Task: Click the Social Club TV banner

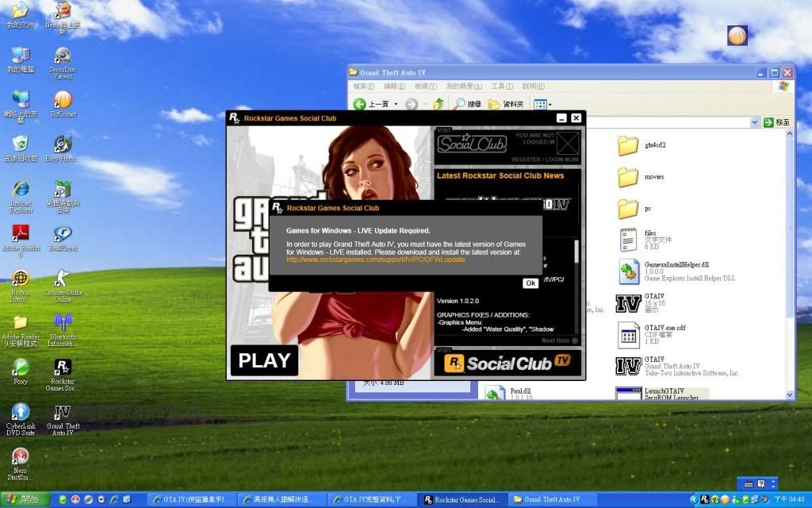Action: (507, 364)
